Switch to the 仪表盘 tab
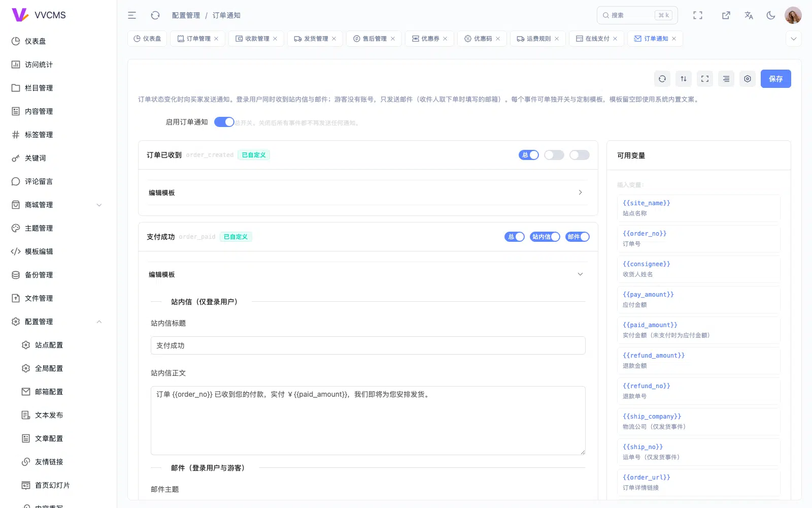This screenshot has height=508, width=812. [x=148, y=39]
